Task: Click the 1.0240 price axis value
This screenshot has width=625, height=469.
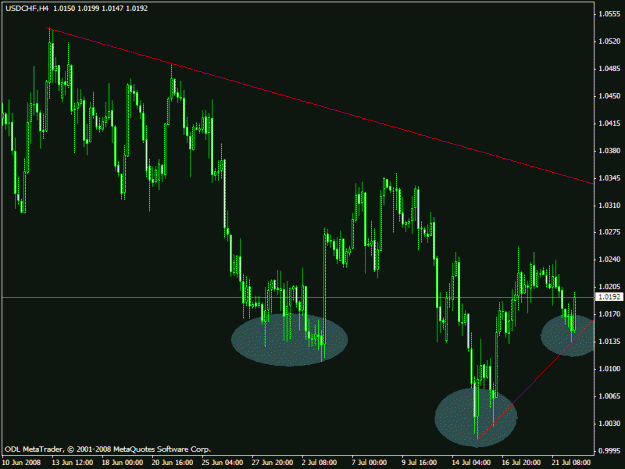Action: (x=610, y=259)
